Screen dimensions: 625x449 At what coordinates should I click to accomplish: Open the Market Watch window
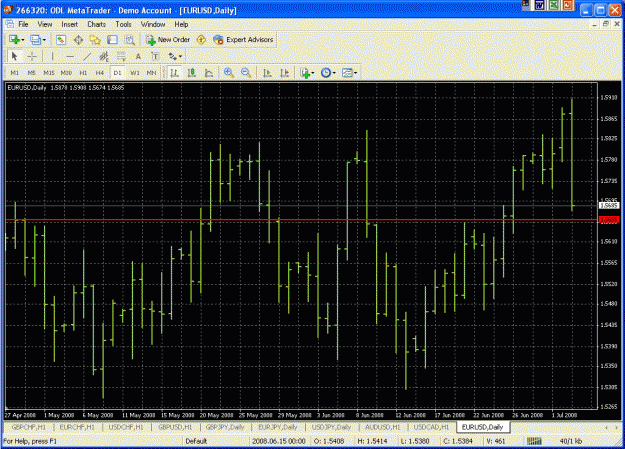click(x=61, y=40)
